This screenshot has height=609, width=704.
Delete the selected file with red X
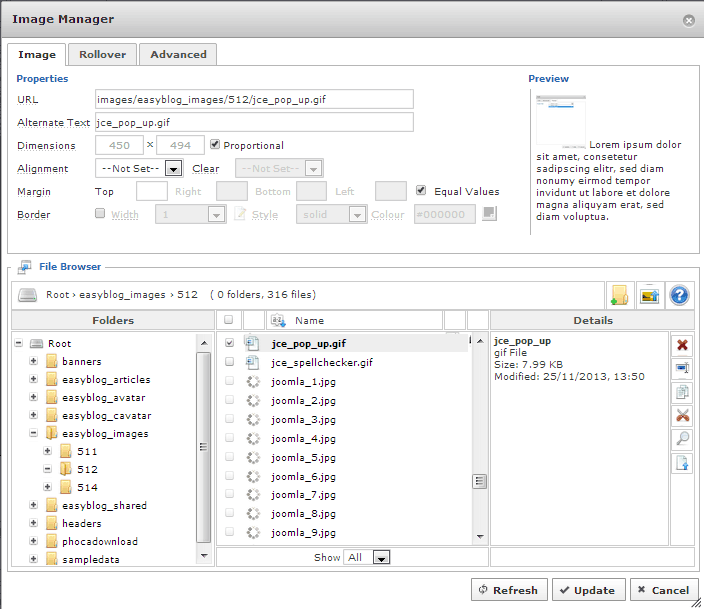tap(683, 345)
